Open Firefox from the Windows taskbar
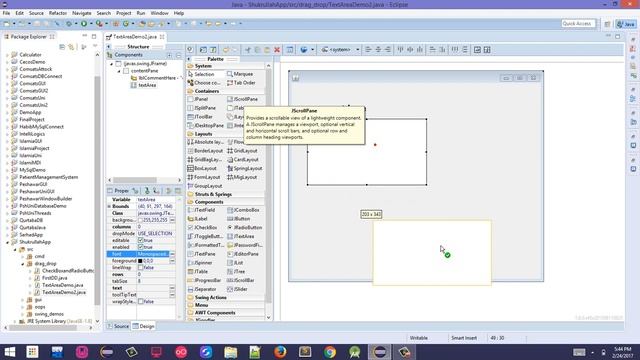Screen dimensions: 640x360 (x=280, y=352)
